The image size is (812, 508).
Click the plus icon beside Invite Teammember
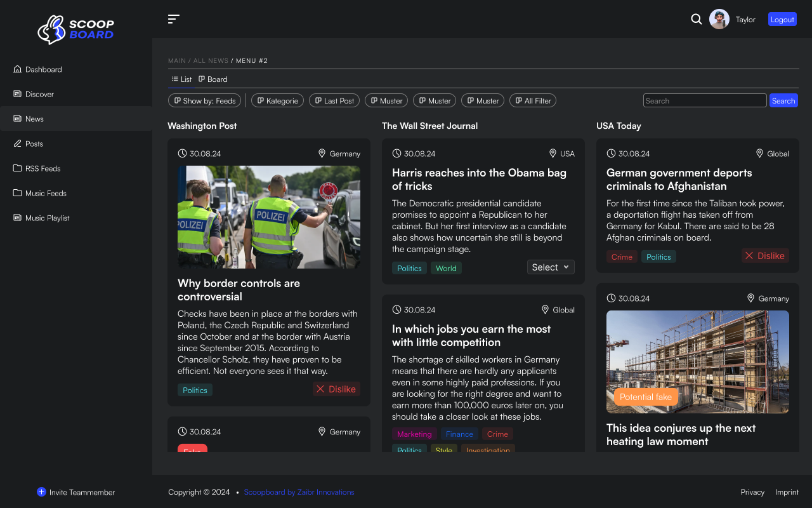pos(41,492)
